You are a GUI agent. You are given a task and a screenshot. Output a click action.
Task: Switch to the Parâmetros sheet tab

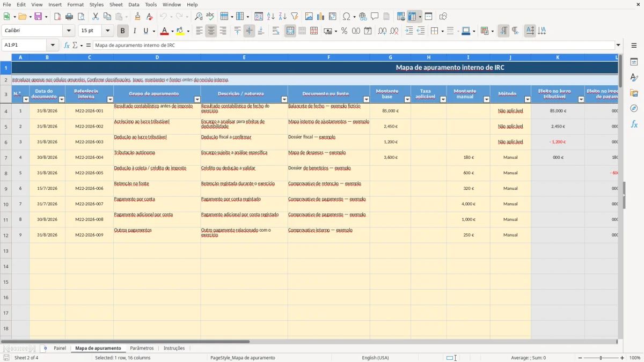coord(142,349)
